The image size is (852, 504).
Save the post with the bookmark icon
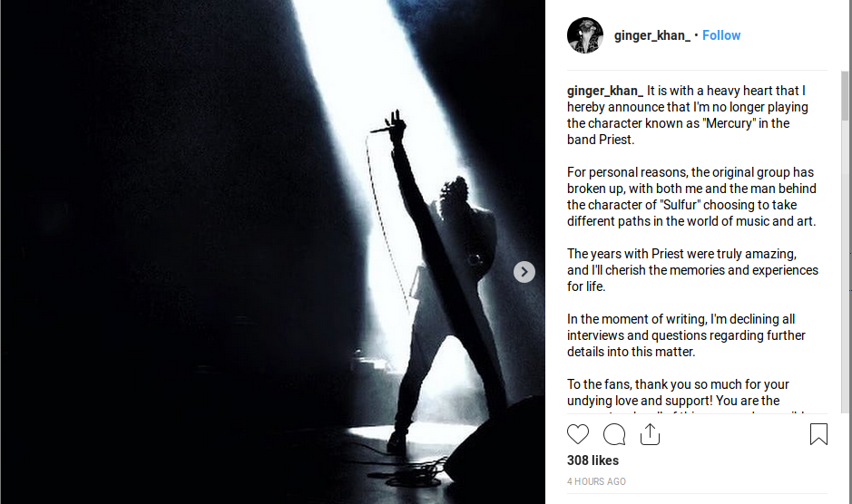click(818, 434)
